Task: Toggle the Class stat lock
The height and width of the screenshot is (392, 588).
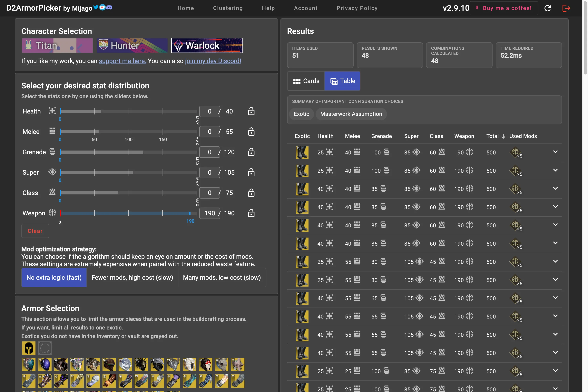Action: [251, 193]
